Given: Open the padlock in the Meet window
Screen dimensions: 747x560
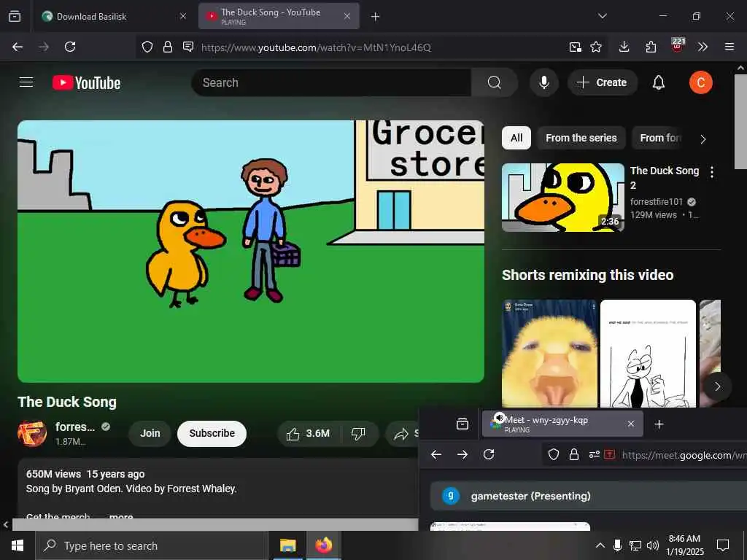Looking at the screenshot, I should 574,454.
